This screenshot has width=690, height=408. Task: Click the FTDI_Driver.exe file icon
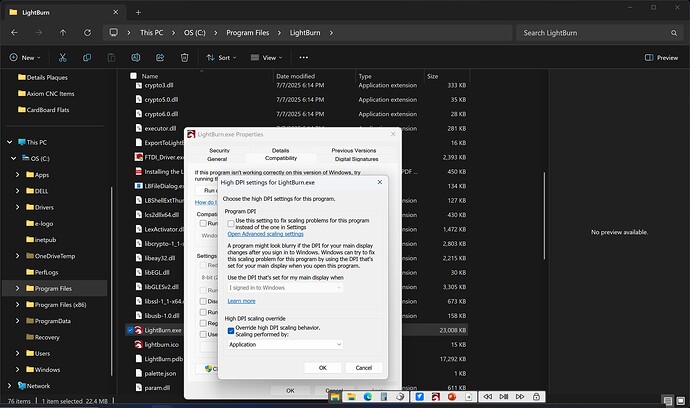point(139,157)
